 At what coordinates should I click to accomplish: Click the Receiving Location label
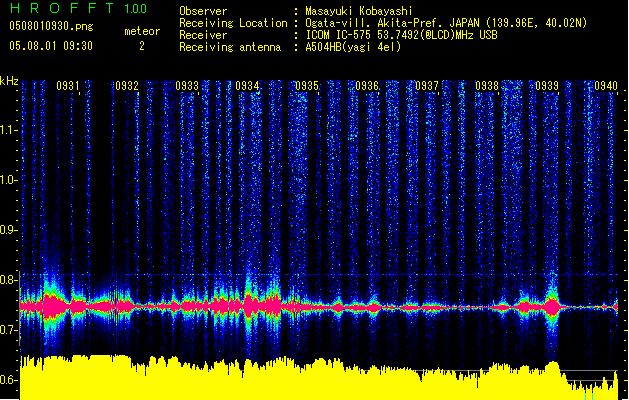click(x=233, y=23)
